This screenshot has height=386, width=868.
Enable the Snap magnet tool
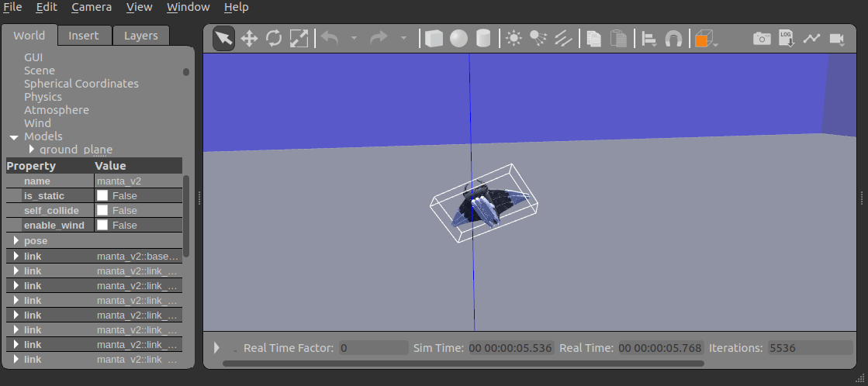[673, 39]
